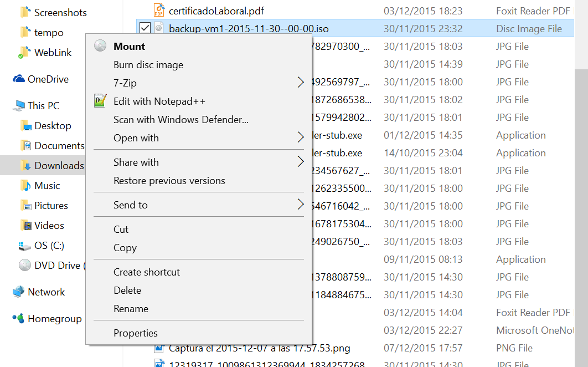Open the WebLink folder in sidebar

click(53, 53)
